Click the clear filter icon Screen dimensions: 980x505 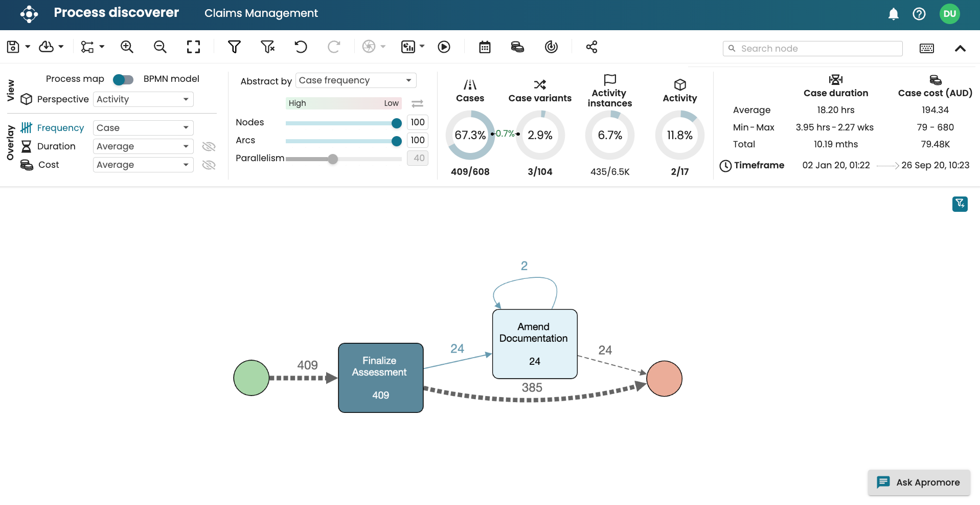tap(267, 47)
